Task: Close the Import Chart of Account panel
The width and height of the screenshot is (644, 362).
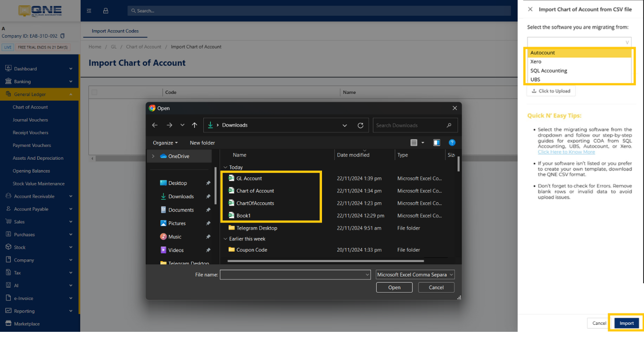Action: (x=530, y=9)
